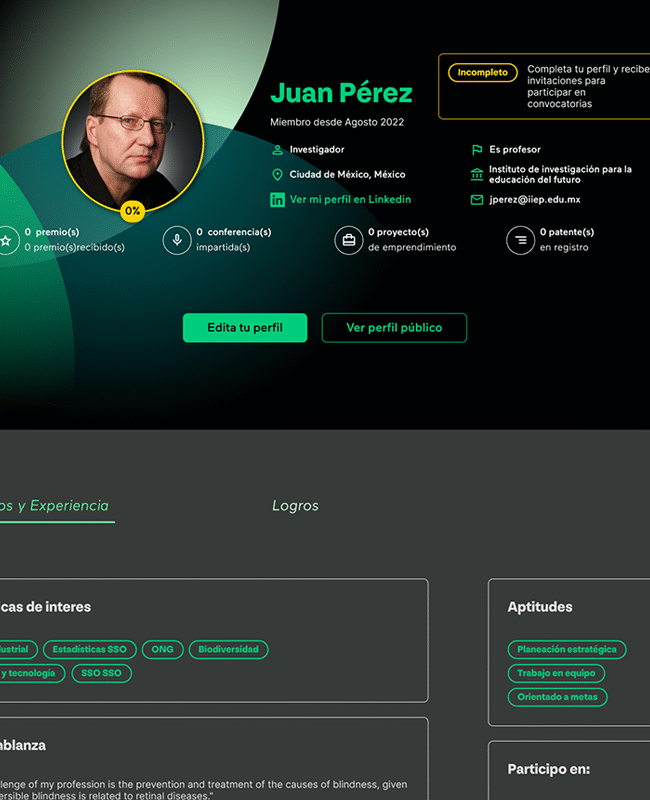650x800 pixels.
Task: Click the location pin icon
Action: pos(277,174)
